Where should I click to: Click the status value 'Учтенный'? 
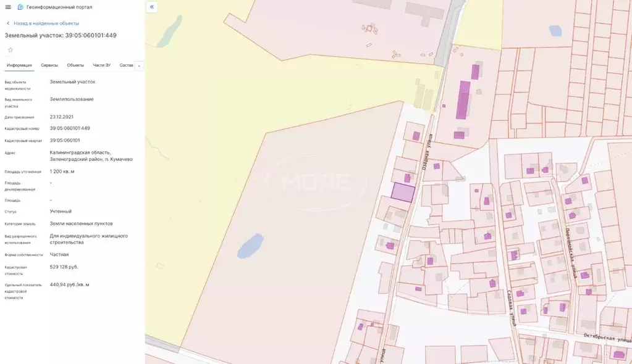tap(61, 212)
